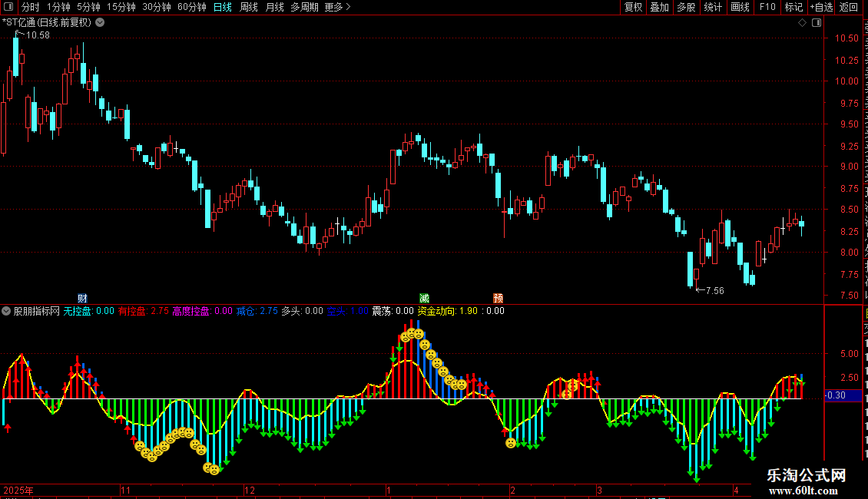Image resolution: width=868 pixels, height=499 pixels.
Task: Toggle the side panel icon in chart corner
Action: point(817,23)
